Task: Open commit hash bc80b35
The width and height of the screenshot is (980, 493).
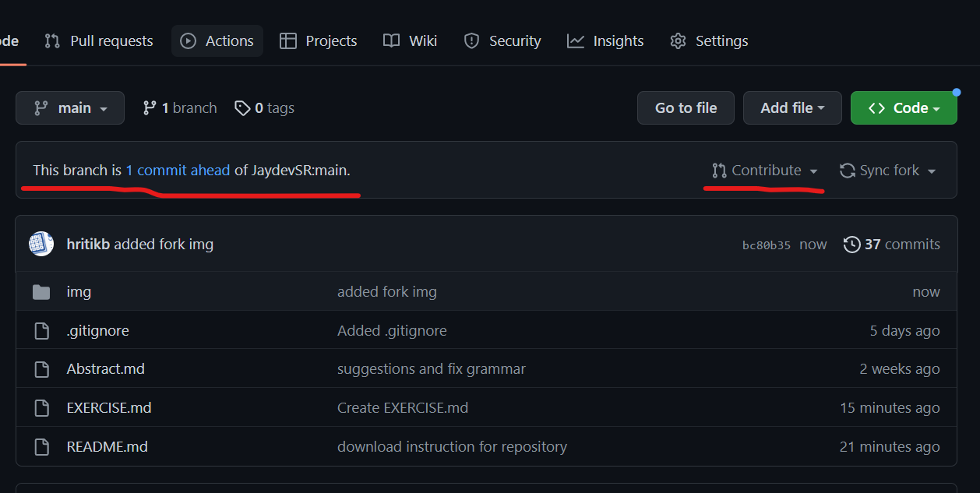Action: point(767,245)
